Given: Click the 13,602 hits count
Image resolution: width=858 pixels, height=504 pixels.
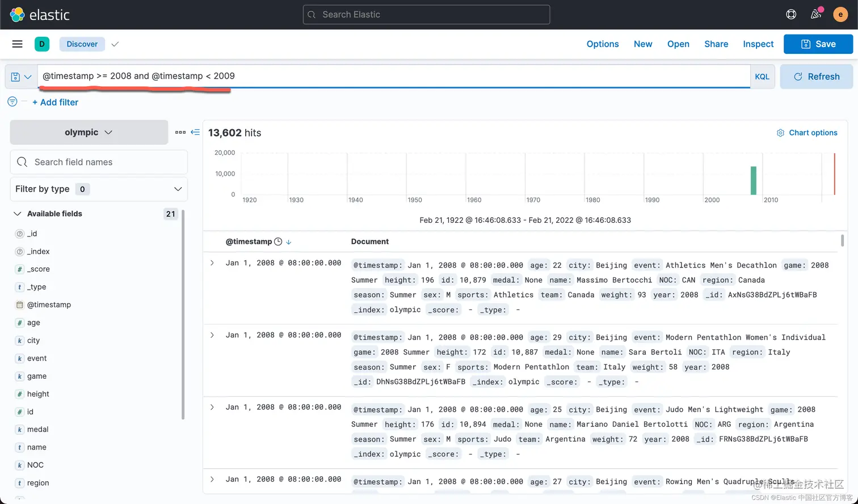Looking at the screenshot, I should (x=235, y=133).
